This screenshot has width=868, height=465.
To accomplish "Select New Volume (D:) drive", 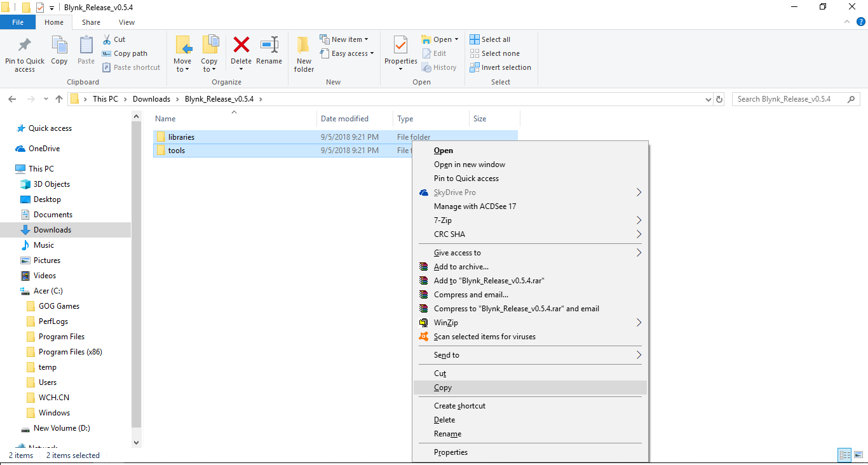I will click(62, 428).
